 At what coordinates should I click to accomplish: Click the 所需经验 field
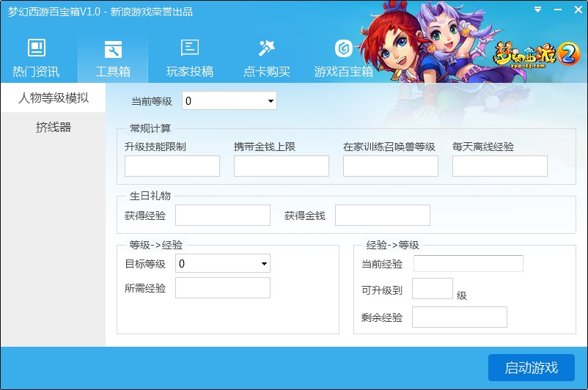[x=223, y=287]
